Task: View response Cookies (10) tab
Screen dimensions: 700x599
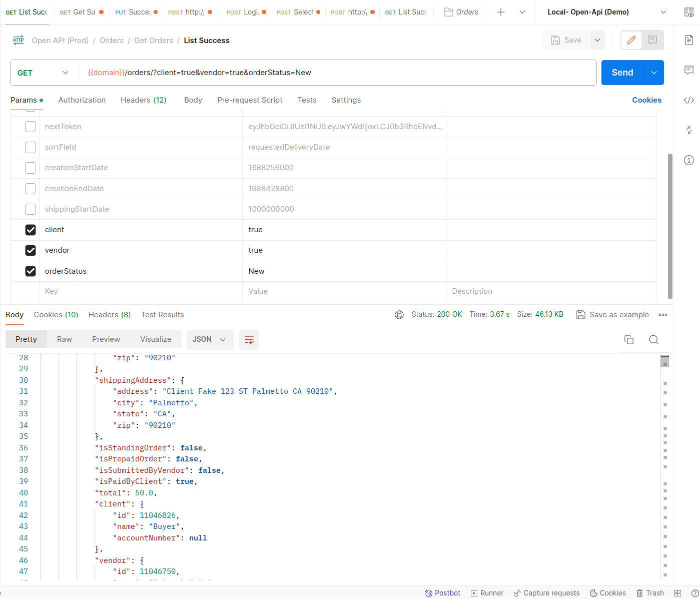Action: coord(56,315)
